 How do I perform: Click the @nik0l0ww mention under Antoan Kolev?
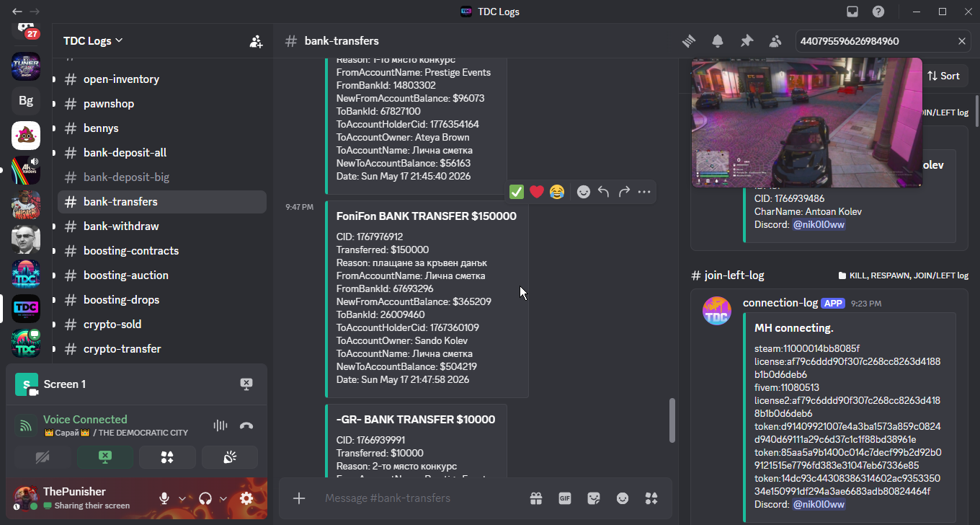point(819,224)
